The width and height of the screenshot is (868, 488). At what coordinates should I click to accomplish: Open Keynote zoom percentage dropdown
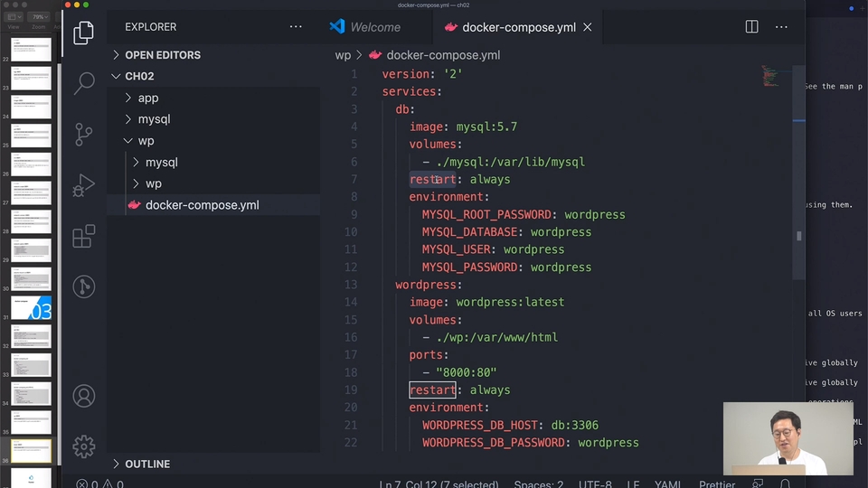[x=39, y=16]
